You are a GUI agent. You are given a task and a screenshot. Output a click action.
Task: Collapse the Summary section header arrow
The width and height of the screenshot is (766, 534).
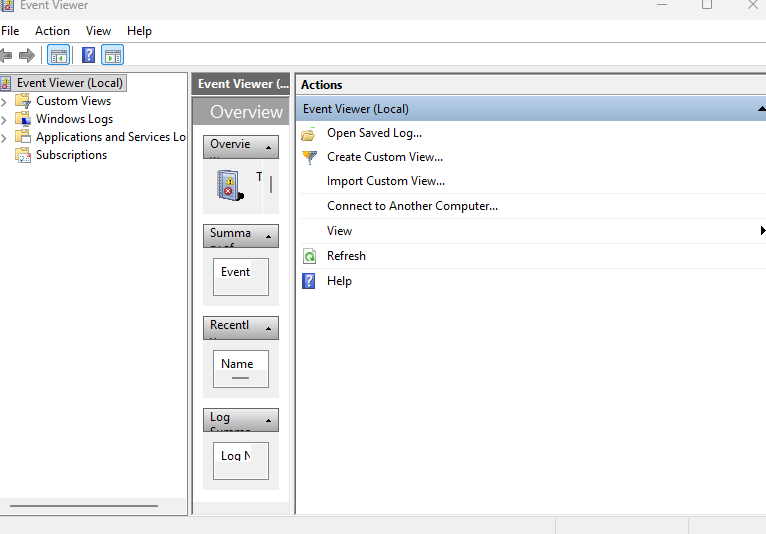tap(269, 236)
